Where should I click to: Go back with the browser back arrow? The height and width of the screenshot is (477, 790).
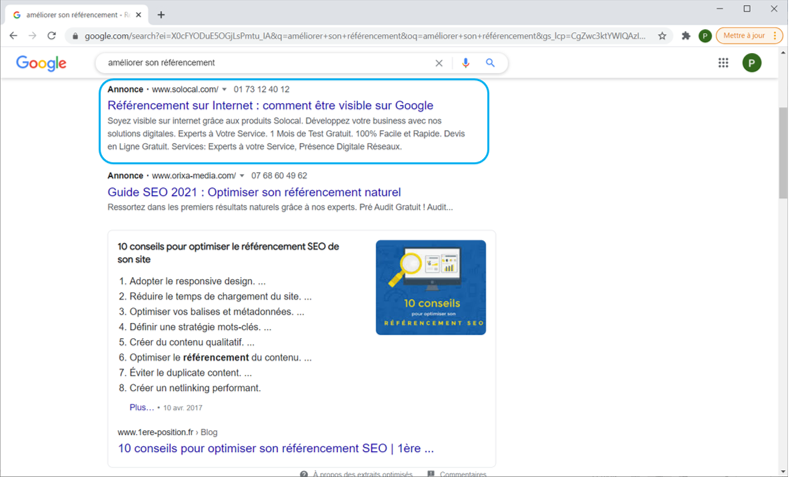14,36
